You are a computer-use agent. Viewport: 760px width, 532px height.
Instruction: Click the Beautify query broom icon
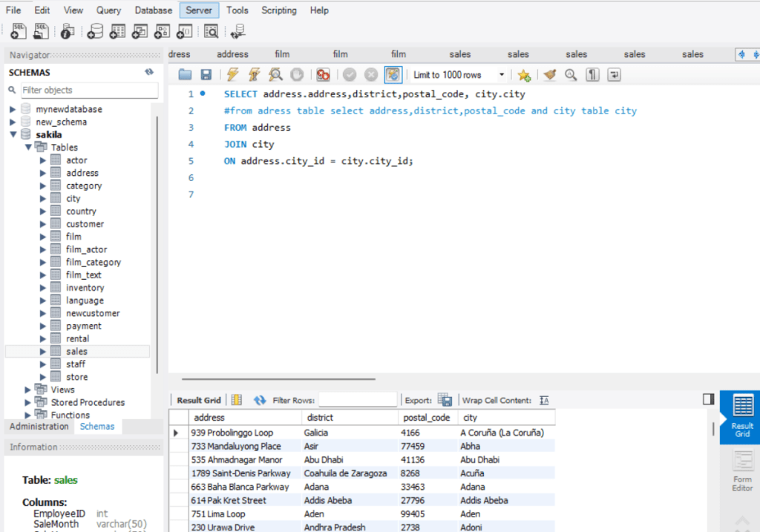tap(549, 75)
